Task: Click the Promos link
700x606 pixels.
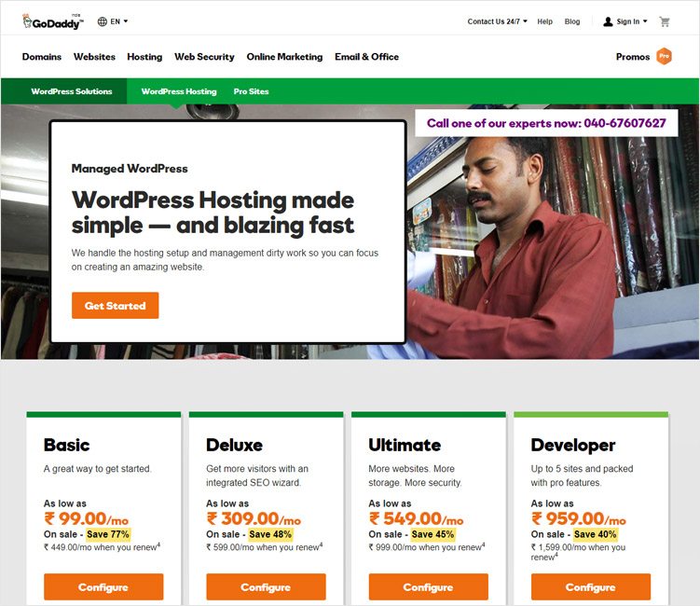Action: pyautogui.click(x=633, y=57)
